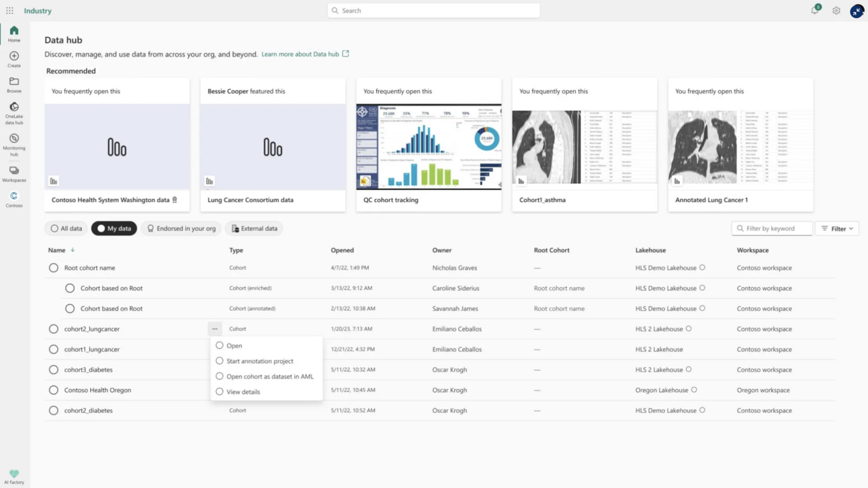Image resolution: width=868 pixels, height=488 pixels.
Task: Open Monitoring hub in sidebar
Action: coord(14,146)
